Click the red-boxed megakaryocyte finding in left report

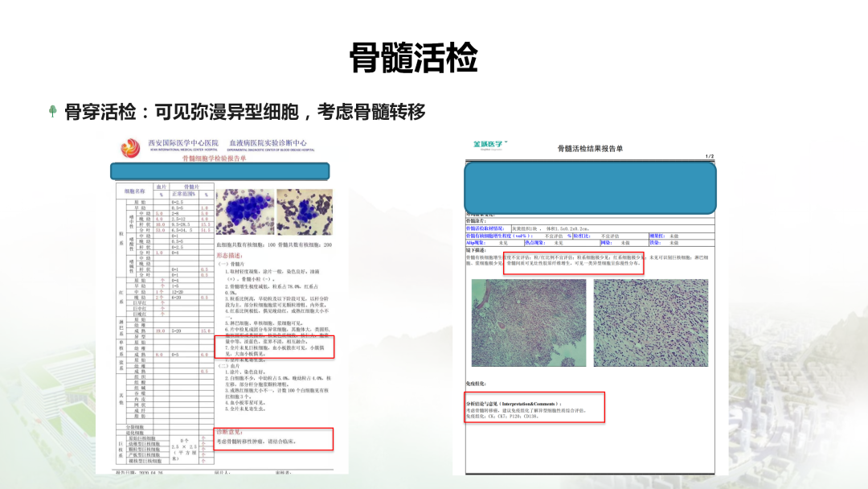point(273,347)
